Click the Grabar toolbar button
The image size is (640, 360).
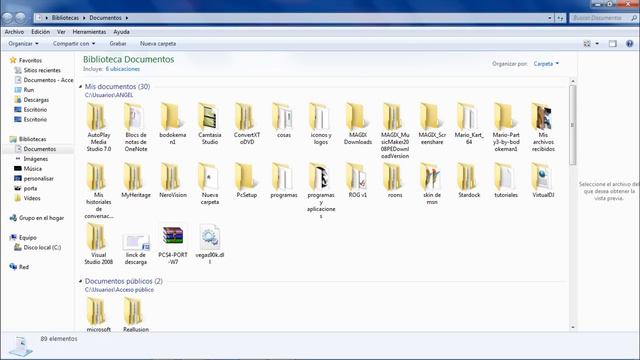118,43
